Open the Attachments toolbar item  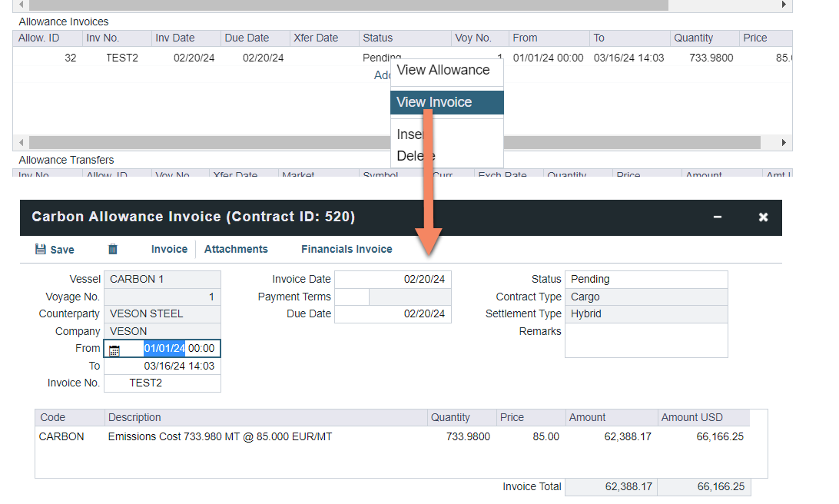236,249
